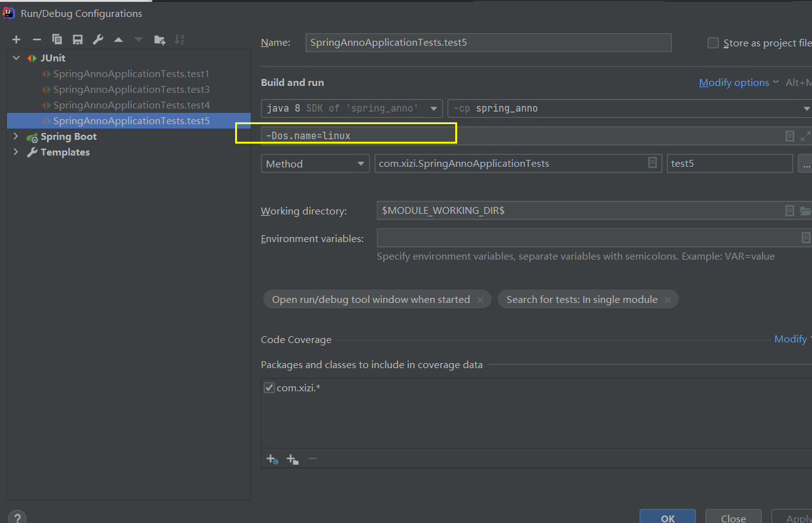Select the Templates tree item
The height and width of the screenshot is (523, 812).
coord(65,152)
